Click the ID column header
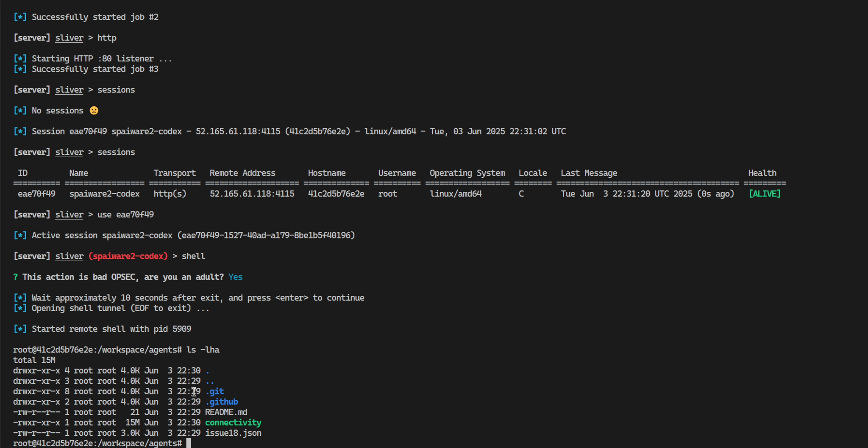868x448 pixels. [23, 173]
